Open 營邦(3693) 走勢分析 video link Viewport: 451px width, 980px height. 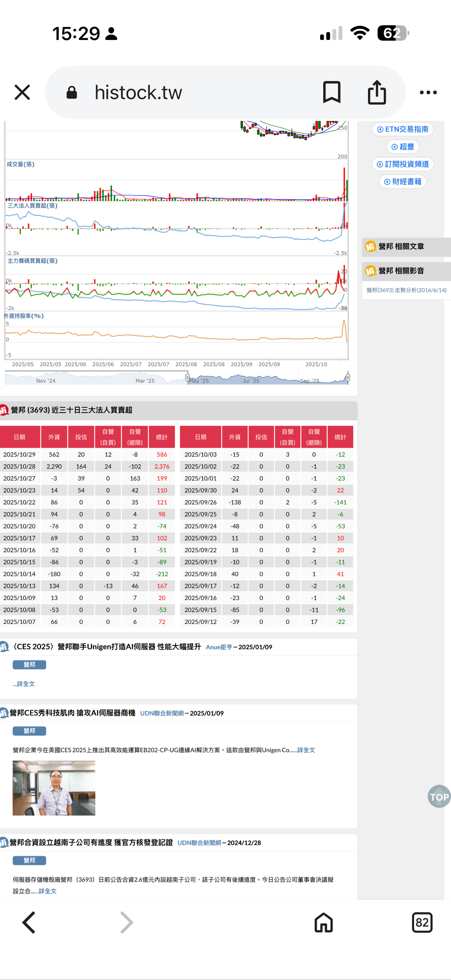coord(406,290)
